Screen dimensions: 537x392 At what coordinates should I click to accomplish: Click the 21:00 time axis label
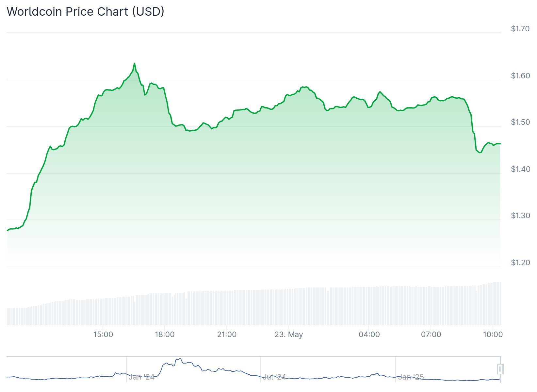(227, 335)
